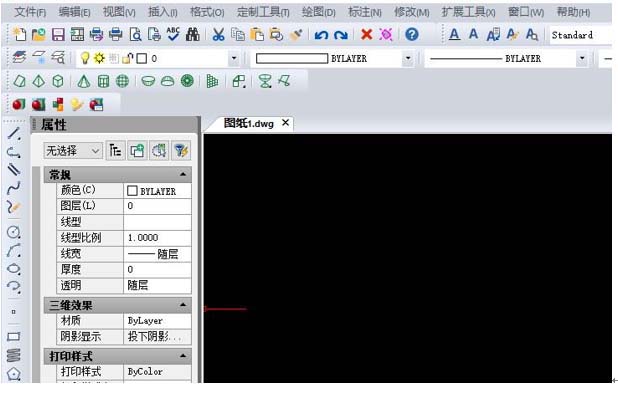This screenshot has width=618, height=394.
Task: Cut selection with scissors icon
Action: tap(218, 35)
